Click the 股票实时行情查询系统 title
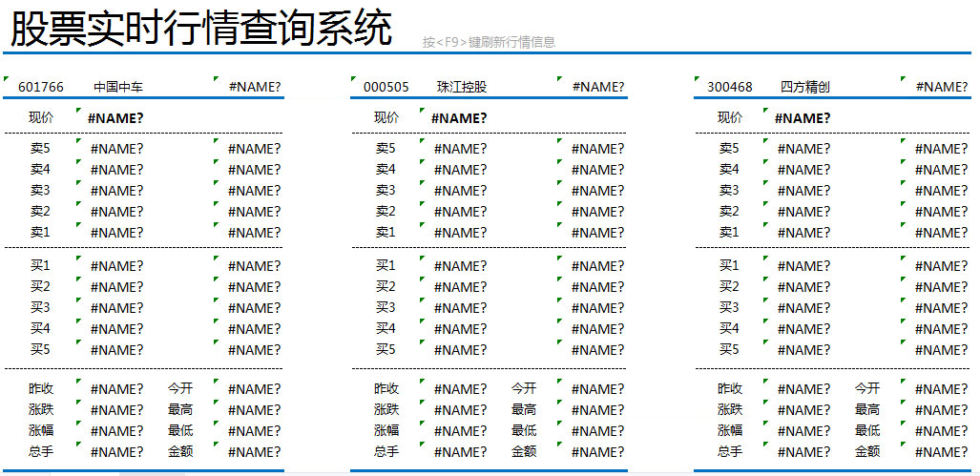This screenshot has width=980, height=476. [200, 29]
